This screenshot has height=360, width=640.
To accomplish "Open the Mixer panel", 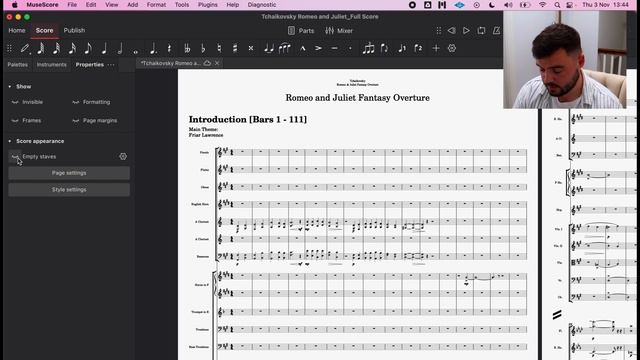I will click(339, 31).
